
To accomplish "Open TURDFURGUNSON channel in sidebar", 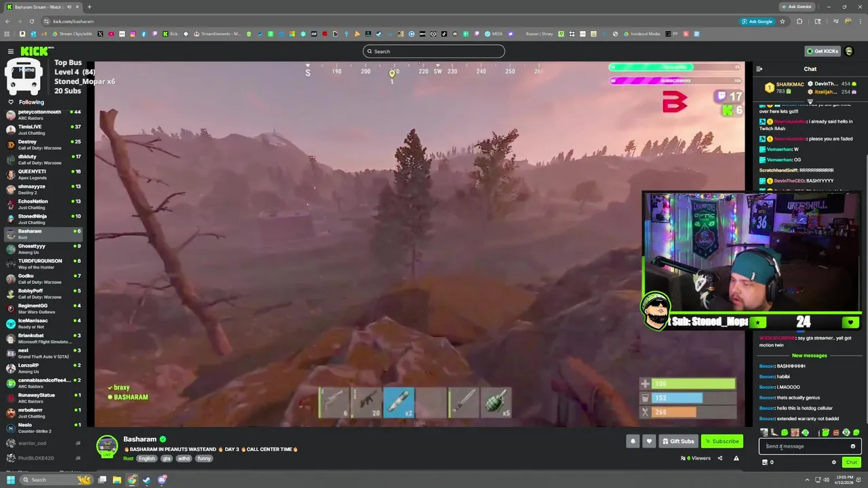I will pyautogui.click(x=43, y=264).
